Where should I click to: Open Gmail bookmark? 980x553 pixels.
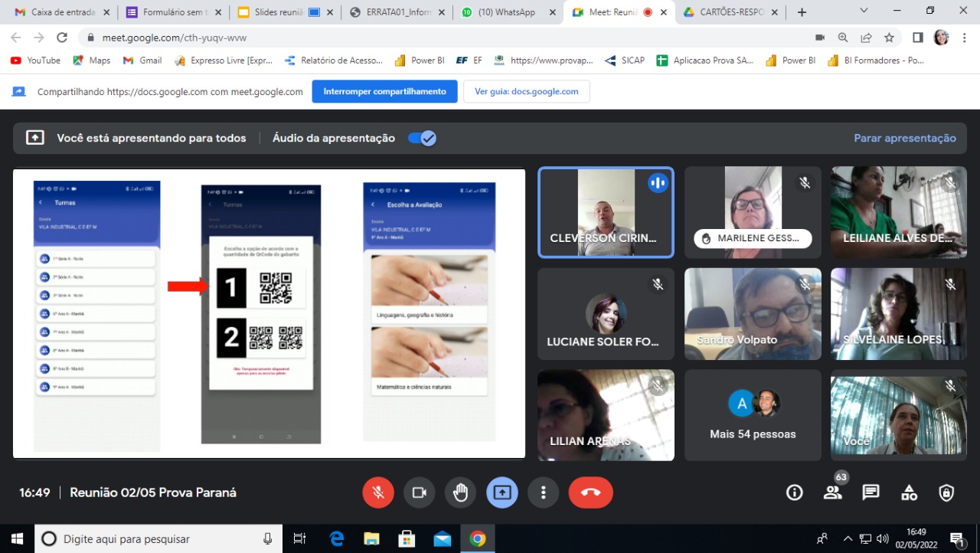[x=142, y=61]
